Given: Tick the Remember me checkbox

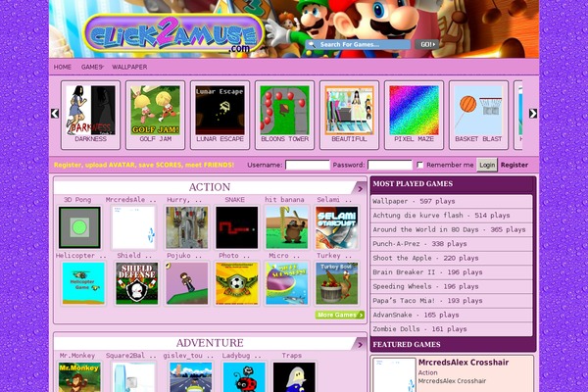Looking at the screenshot, I should tap(420, 165).
